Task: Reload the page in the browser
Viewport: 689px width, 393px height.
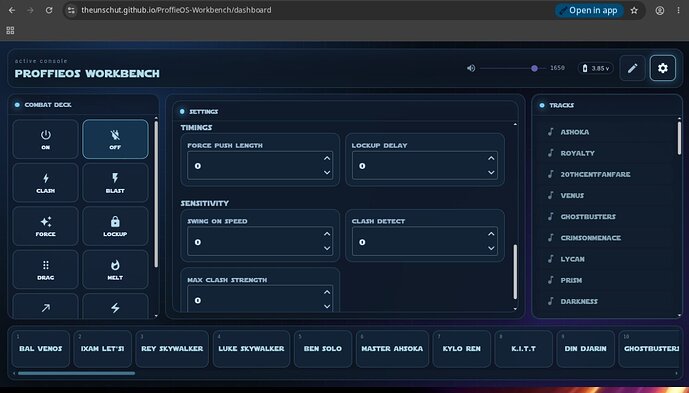Action: pyautogui.click(x=49, y=10)
